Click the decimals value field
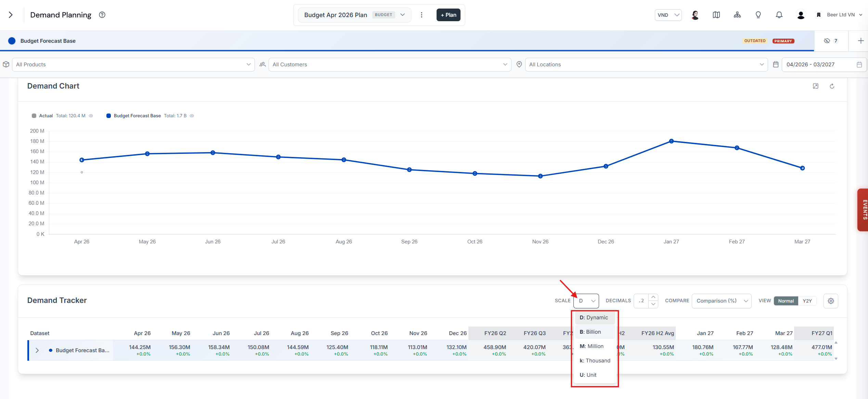The image size is (868, 399). pyautogui.click(x=641, y=301)
